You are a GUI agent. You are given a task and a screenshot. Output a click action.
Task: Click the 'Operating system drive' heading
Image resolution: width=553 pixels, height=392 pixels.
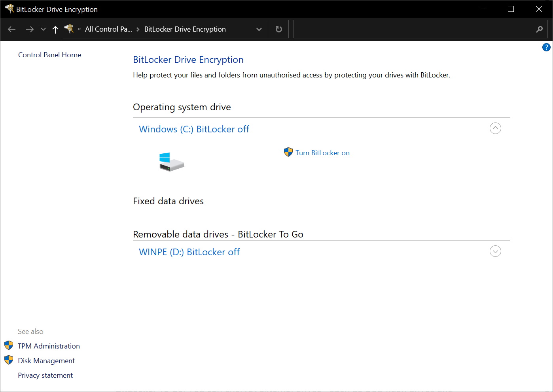pos(182,107)
